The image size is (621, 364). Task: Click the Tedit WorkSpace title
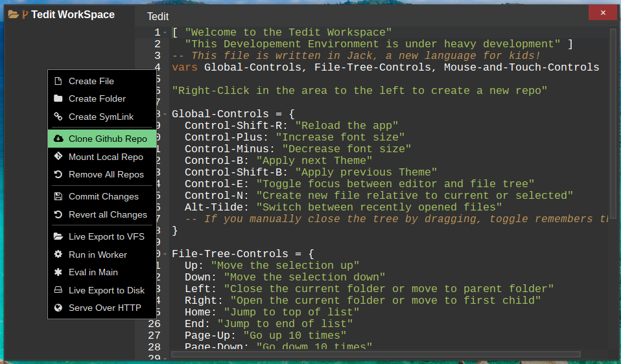[x=73, y=15]
